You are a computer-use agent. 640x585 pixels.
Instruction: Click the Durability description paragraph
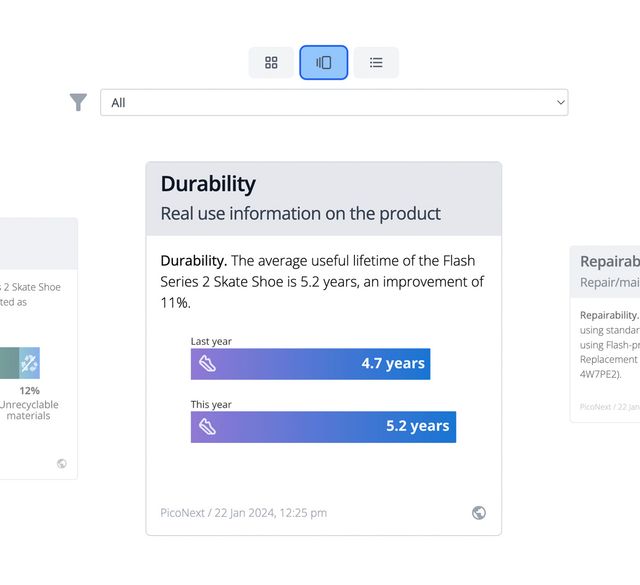322,281
